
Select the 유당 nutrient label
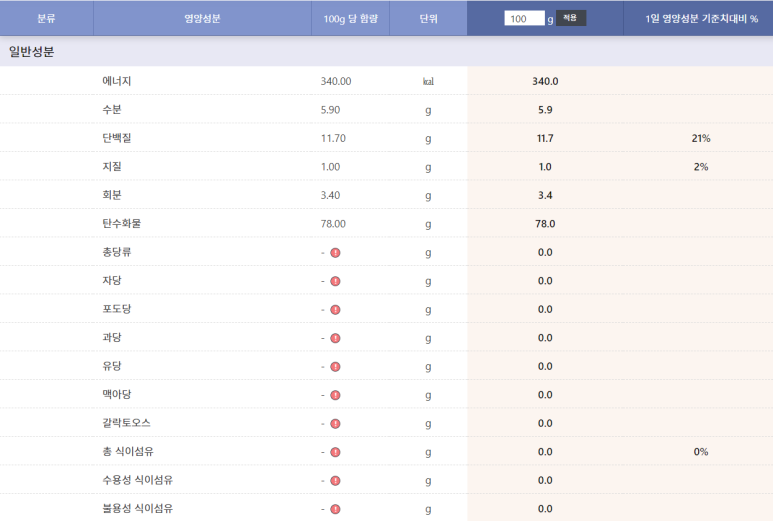click(x=112, y=366)
